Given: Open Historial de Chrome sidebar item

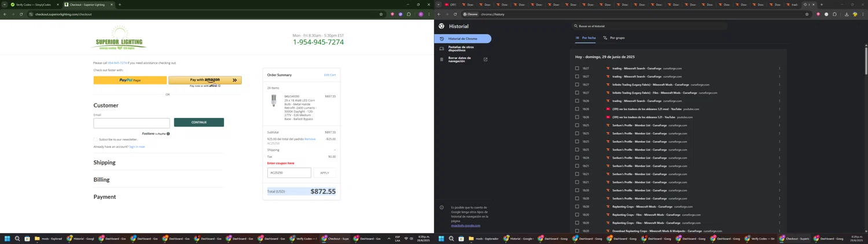Looking at the screenshot, I should [463, 39].
